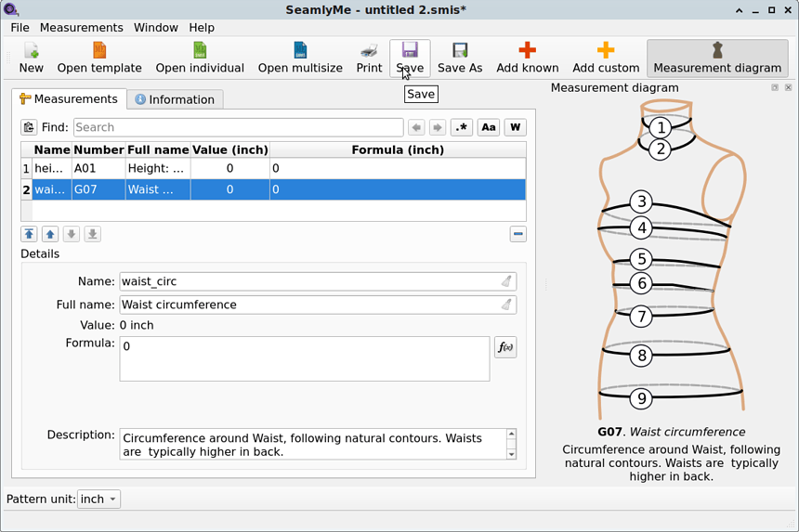Image resolution: width=799 pixels, height=532 pixels.
Task: Open the Window menu
Action: tap(156, 28)
